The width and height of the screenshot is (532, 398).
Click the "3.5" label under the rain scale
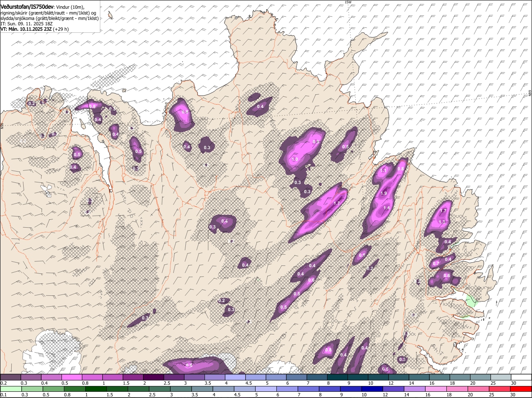coord(195,395)
